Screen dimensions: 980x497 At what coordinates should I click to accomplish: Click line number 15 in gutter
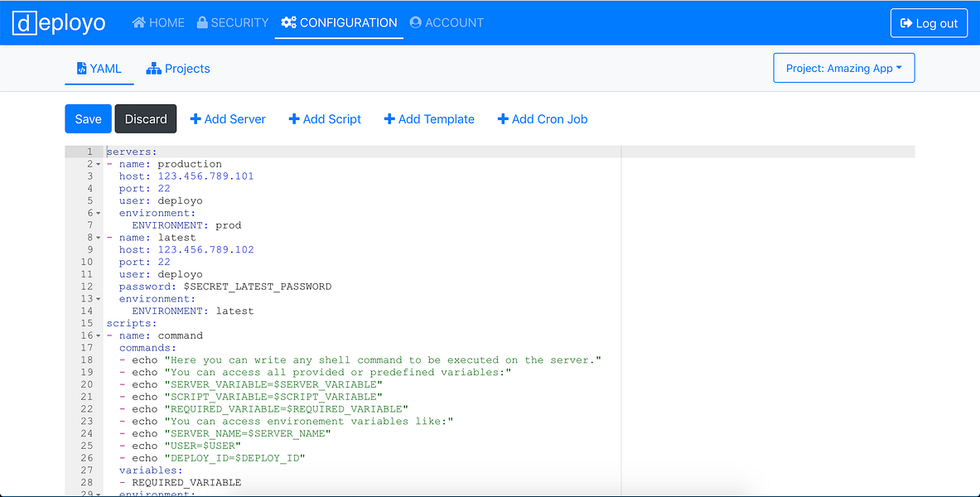point(87,323)
